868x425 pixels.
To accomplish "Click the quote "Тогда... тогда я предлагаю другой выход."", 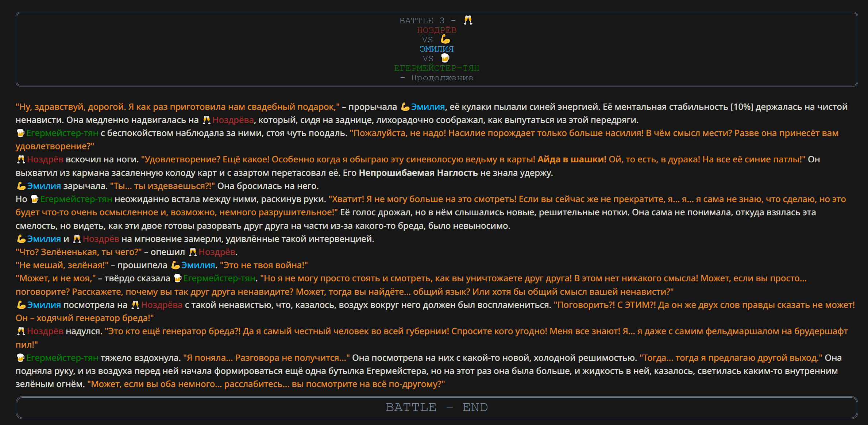I will (731, 358).
